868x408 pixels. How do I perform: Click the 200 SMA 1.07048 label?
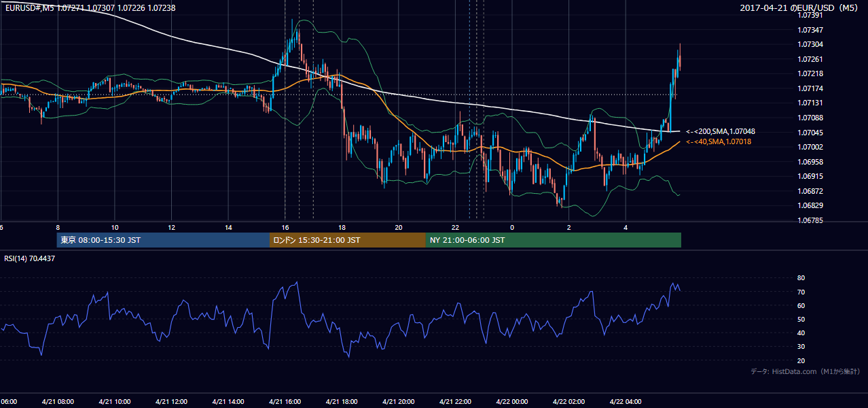click(721, 131)
